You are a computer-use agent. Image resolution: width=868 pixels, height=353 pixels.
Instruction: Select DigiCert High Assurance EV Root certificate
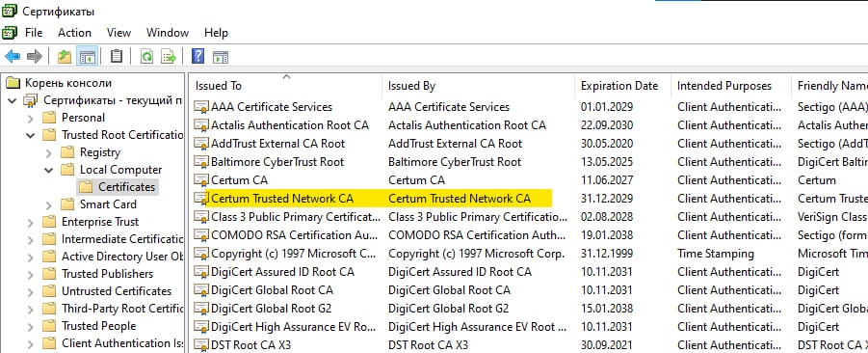point(294,326)
